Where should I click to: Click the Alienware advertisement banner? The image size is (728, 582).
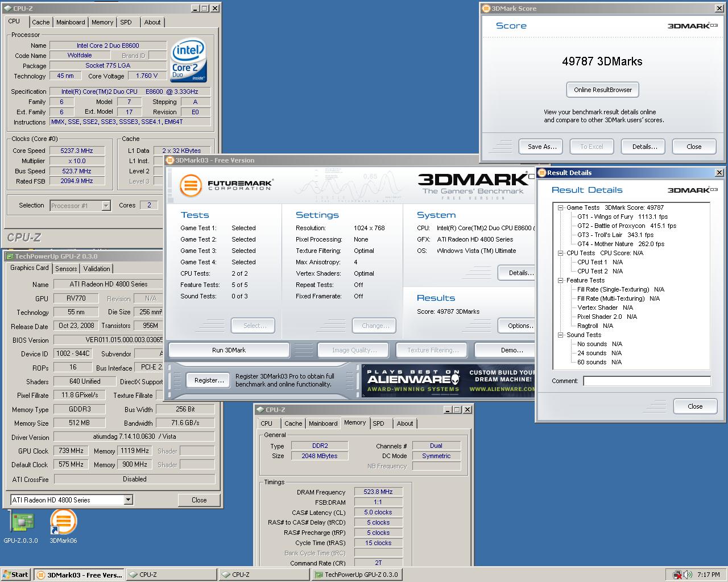pyautogui.click(x=448, y=381)
